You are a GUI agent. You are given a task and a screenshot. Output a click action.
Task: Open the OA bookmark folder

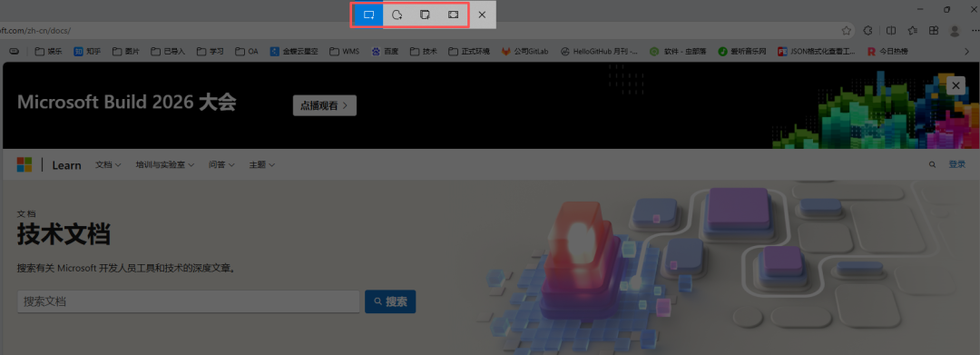pyautogui.click(x=247, y=51)
